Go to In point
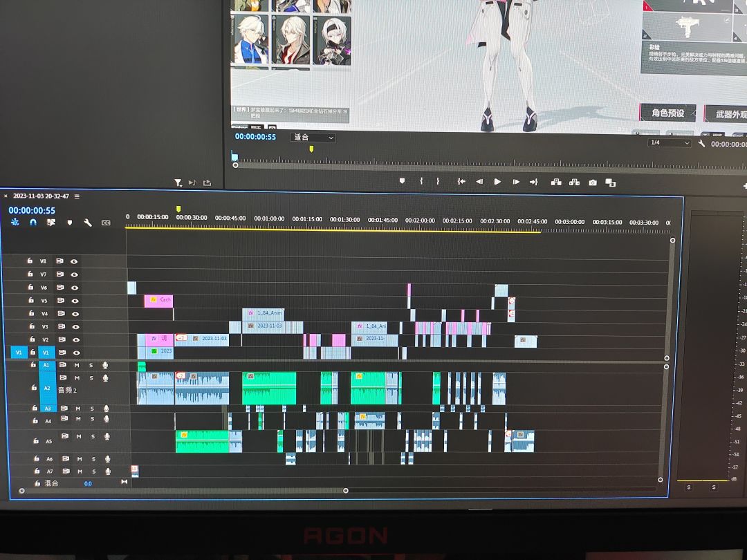Image resolution: width=747 pixels, height=560 pixels. tap(461, 181)
